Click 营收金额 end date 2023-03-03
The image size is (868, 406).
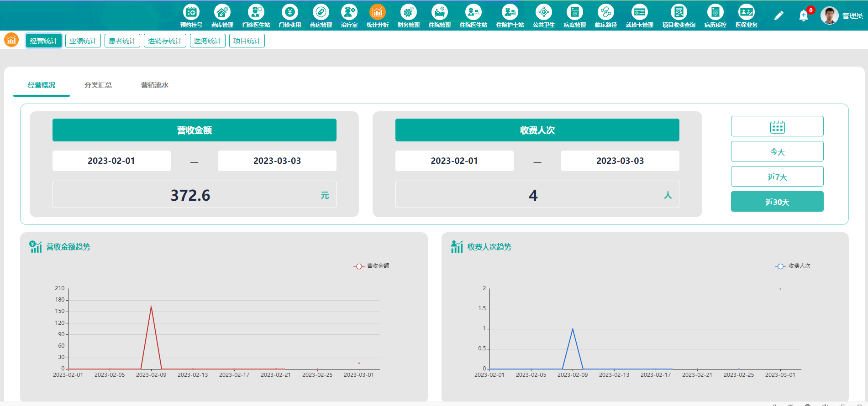click(x=277, y=161)
